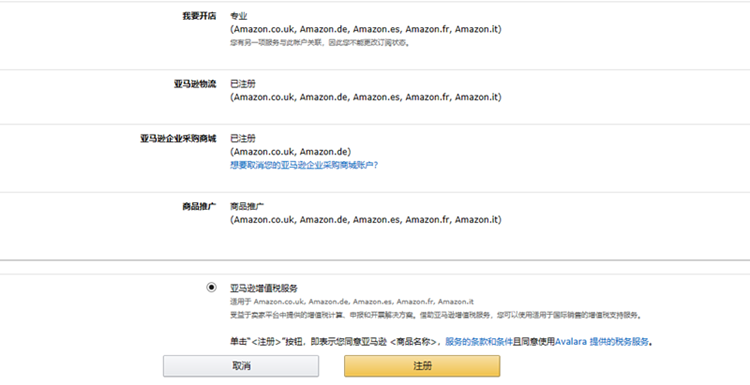Screen dimensions: 750x385
Task: Click the 注册 button
Action: pyautogui.click(x=422, y=366)
